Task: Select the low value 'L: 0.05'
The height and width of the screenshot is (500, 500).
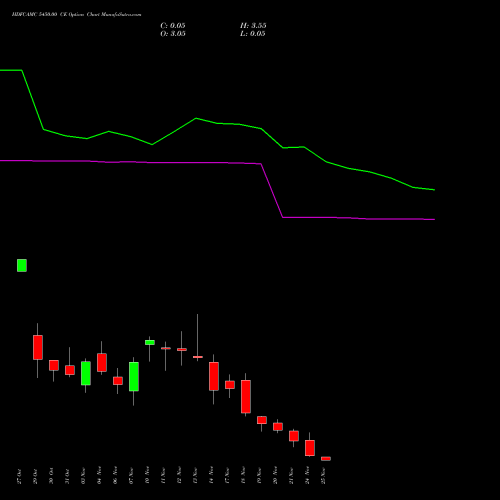Action: point(253,34)
